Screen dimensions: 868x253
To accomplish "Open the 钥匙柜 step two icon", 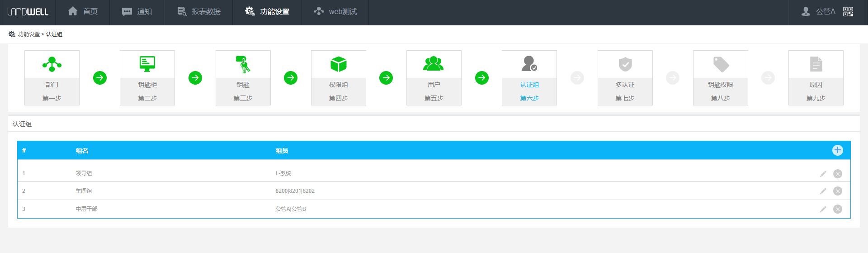I will click(x=147, y=65).
